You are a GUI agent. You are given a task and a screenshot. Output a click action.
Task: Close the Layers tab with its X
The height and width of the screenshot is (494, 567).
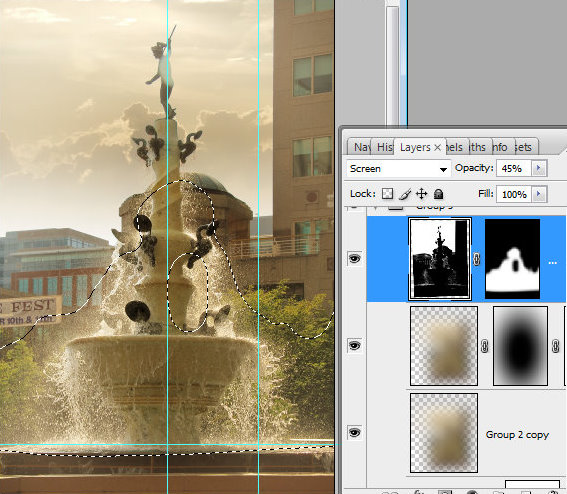click(437, 147)
